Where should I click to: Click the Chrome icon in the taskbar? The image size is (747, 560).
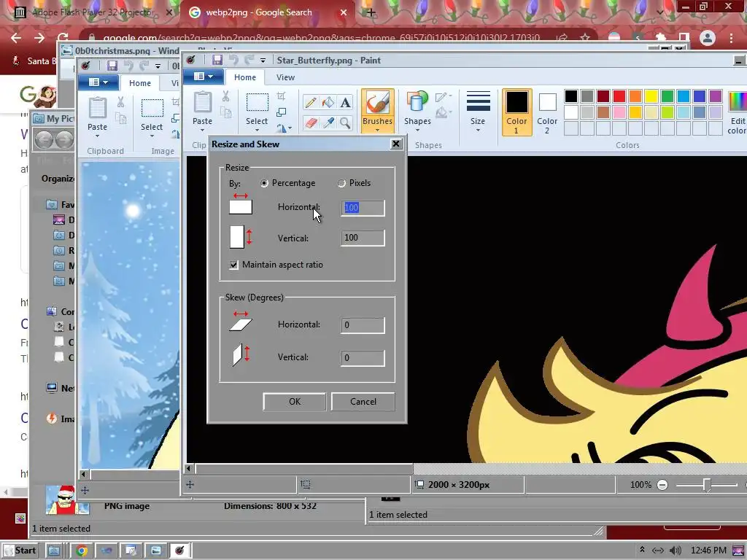[x=82, y=551]
